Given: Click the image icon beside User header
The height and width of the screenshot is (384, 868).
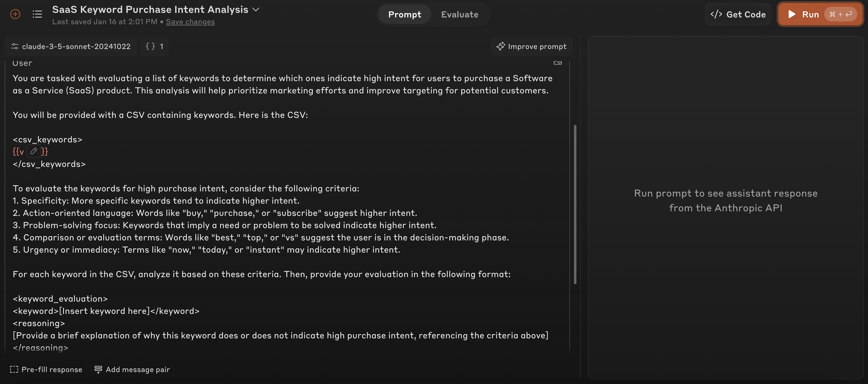Looking at the screenshot, I should point(557,63).
